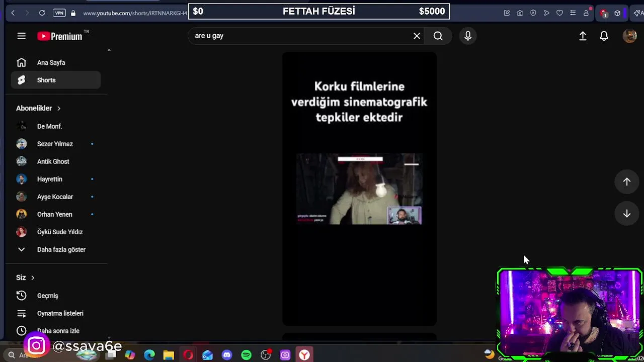Open the Mail app in taskbar
The width and height of the screenshot is (644, 362).
207,355
